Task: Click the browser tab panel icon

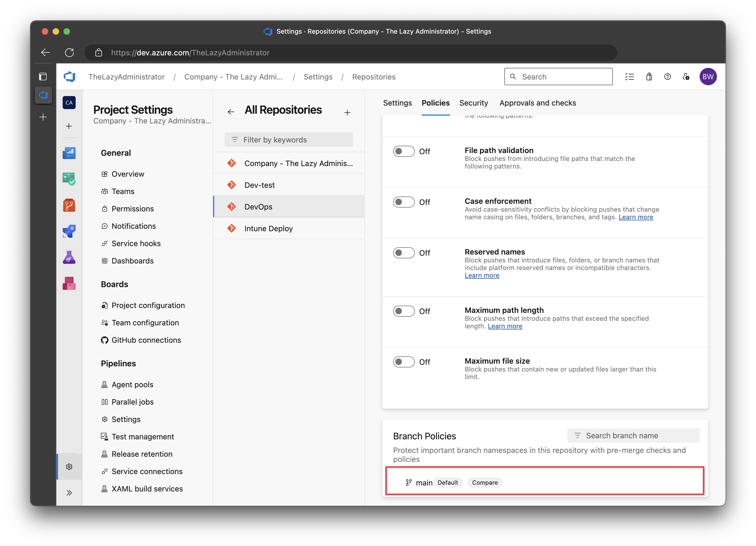Action: pos(43,76)
